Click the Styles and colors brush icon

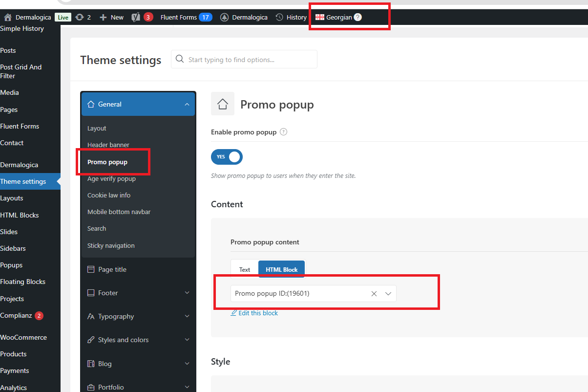91,340
